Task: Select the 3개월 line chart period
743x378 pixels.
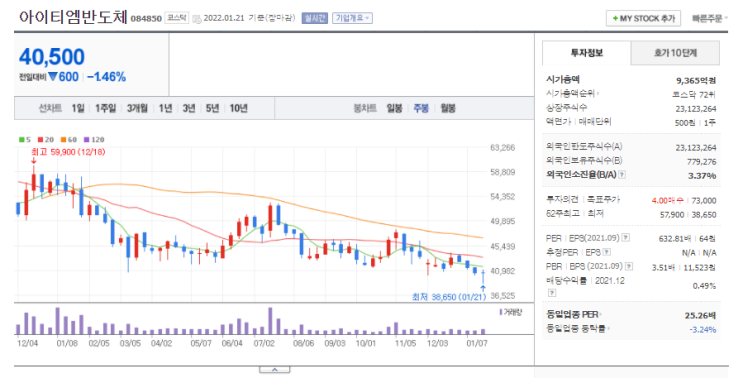Action: [x=137, y=108]
